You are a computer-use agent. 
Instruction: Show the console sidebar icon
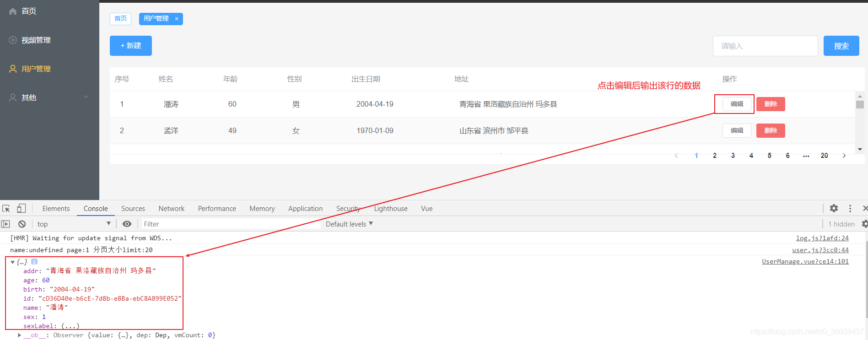pos(5,224)
